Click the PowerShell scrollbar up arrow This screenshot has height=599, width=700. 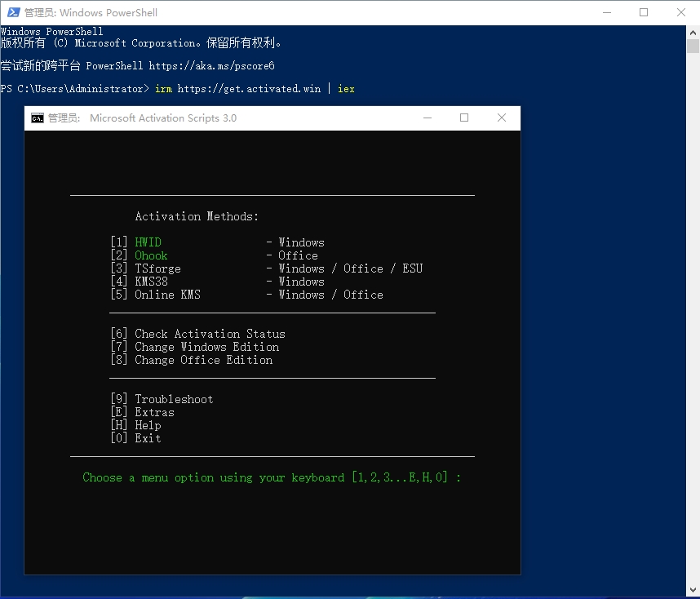(693, 32)
